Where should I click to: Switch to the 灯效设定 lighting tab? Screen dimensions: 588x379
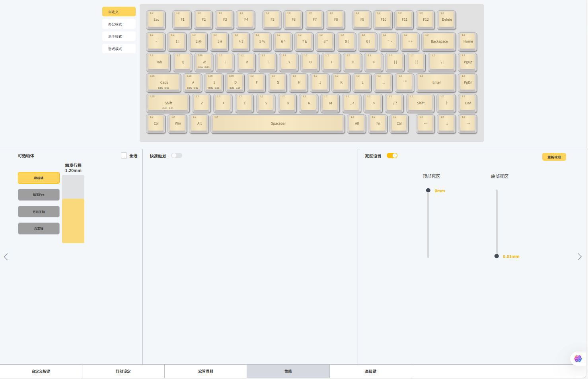[123, 371]
